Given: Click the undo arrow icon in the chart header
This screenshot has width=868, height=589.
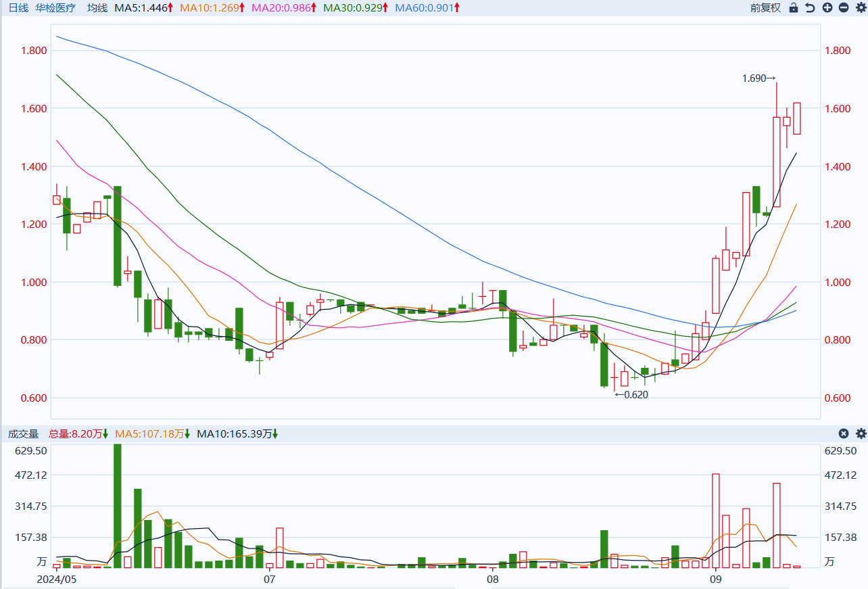Looking at the screenshot, I should [810, 8].
